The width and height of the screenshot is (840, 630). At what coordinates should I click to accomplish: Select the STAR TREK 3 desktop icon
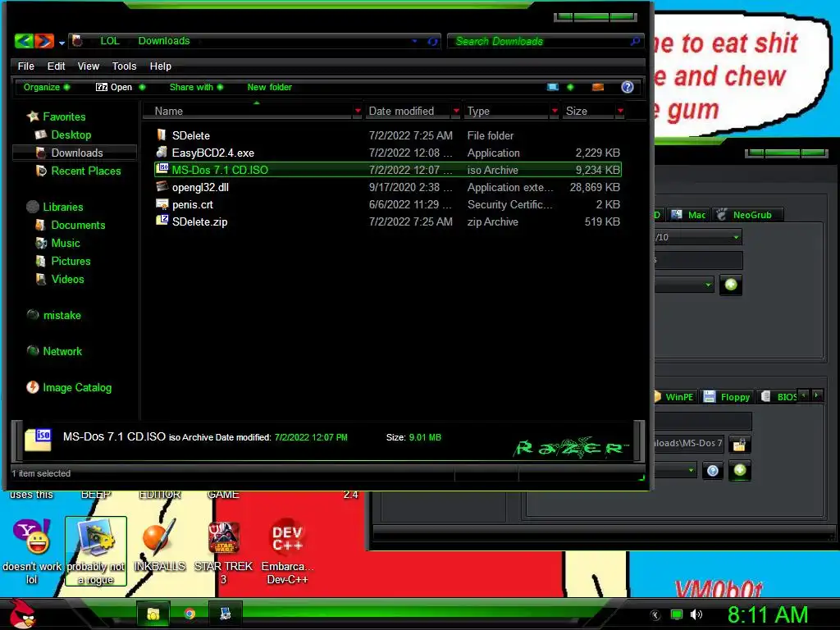click(x=223, y=552)
